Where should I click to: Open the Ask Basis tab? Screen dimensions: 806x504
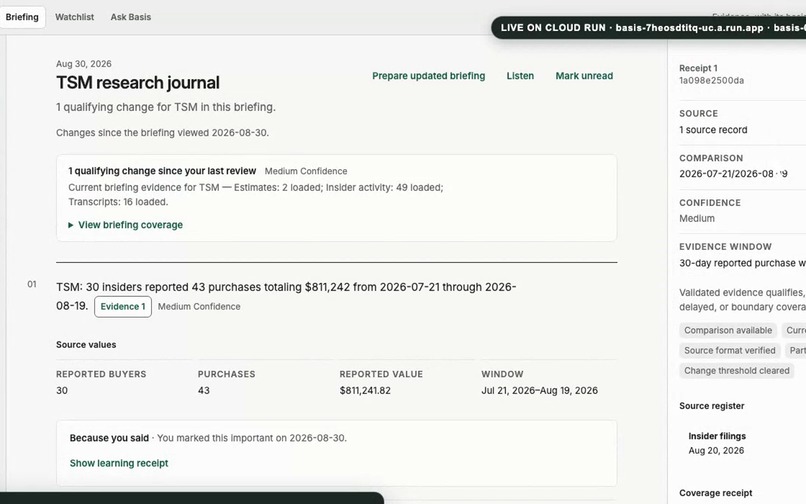(x=131, y=17)
